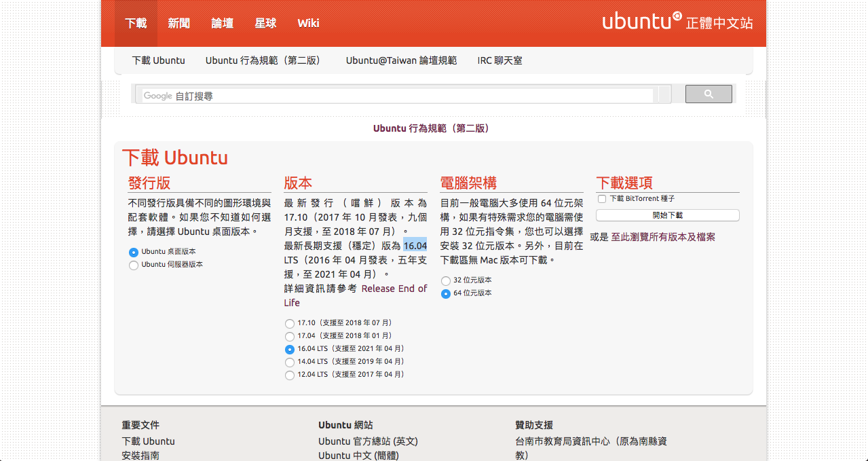
Task: Open 台南市教育局資訊中心 sponsor link
Action: [591, 448]
